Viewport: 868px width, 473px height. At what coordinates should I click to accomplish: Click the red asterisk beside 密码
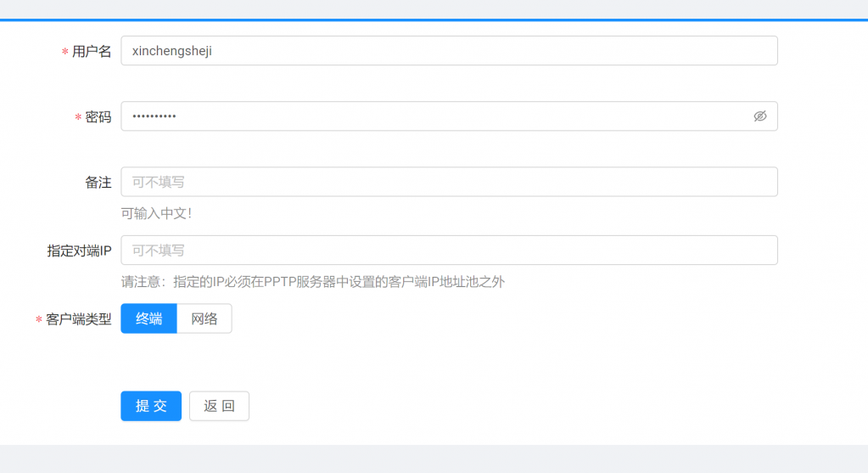pos(79,118)
